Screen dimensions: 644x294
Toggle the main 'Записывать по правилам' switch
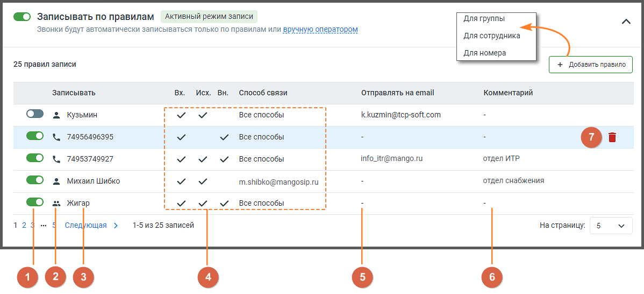coord(22,17)
